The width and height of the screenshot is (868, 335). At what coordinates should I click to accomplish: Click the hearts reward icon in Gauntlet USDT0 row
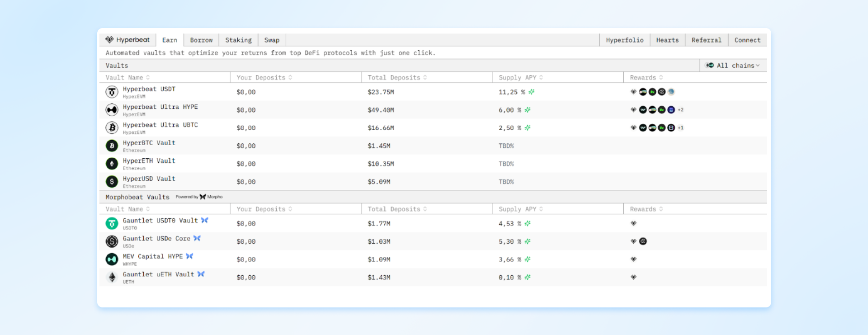tap(633, 223)
